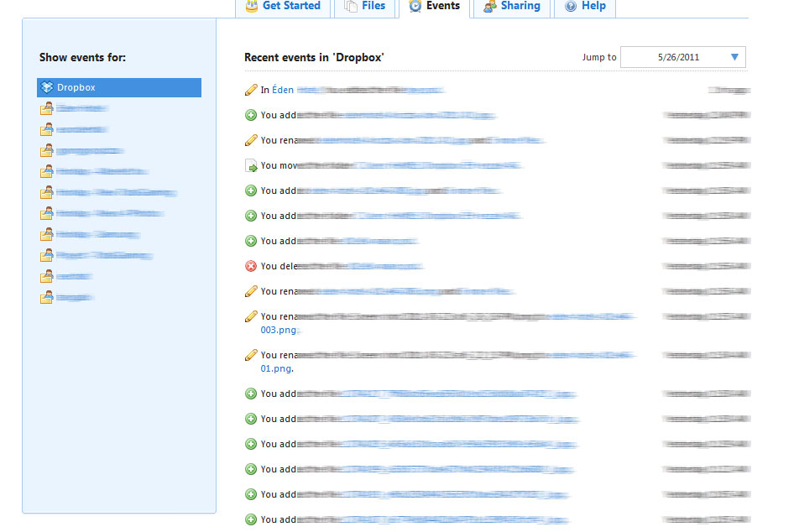Click the pencil icon for the 003.png rename event

250,316
